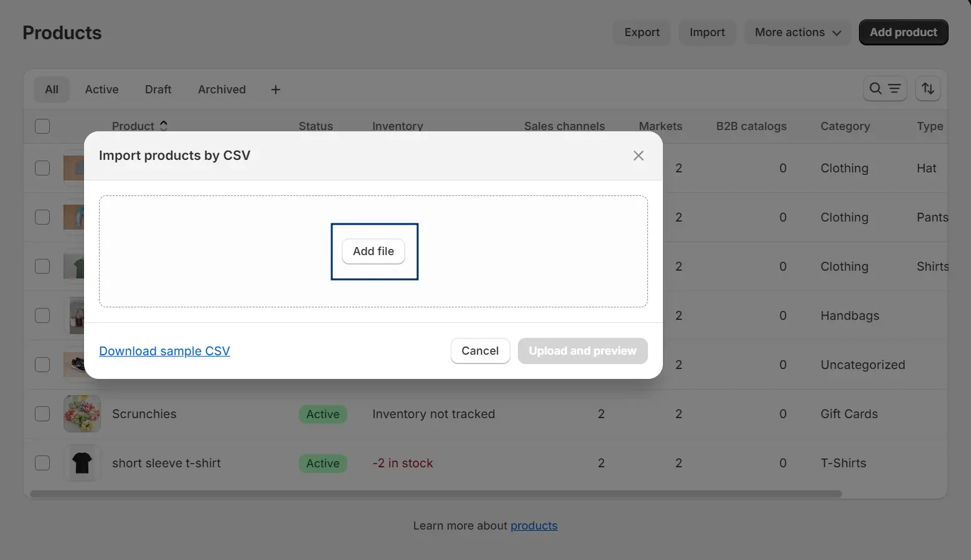Click the Export button
This screenshot has height=560, width=971.
click(642, 32)
